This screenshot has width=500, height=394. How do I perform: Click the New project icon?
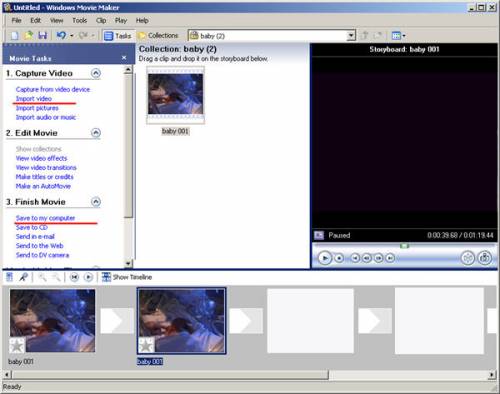15,35
